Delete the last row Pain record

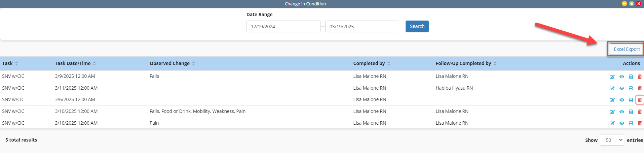coord(640,123)
